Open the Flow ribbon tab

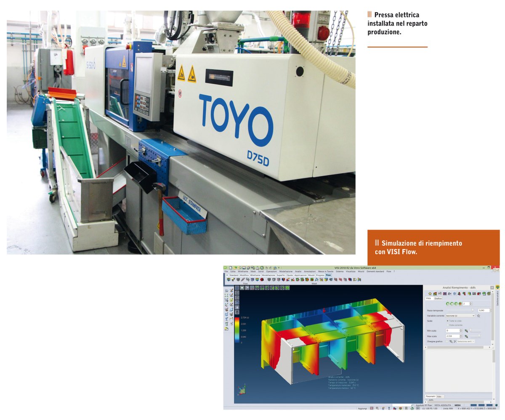[328, 275]
